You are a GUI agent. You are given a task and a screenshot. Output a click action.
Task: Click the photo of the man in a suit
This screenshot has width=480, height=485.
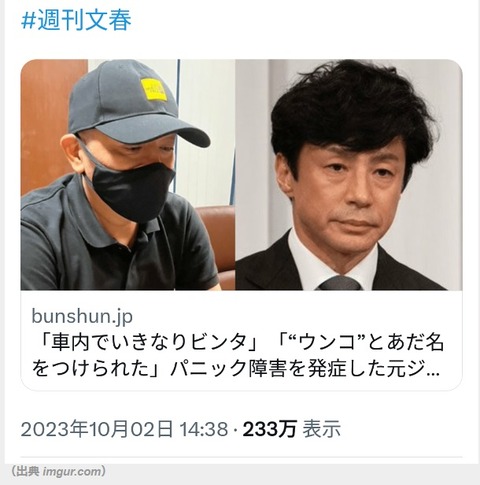(x=349, y=175)
